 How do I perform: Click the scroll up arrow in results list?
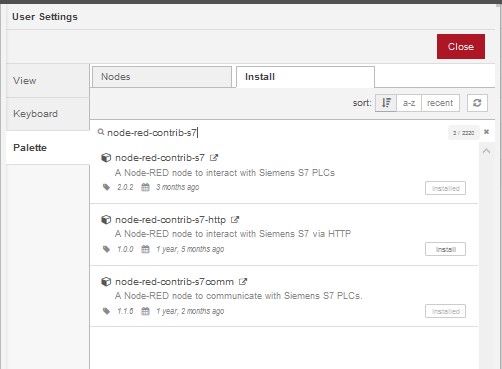click(x=486, y=151)
